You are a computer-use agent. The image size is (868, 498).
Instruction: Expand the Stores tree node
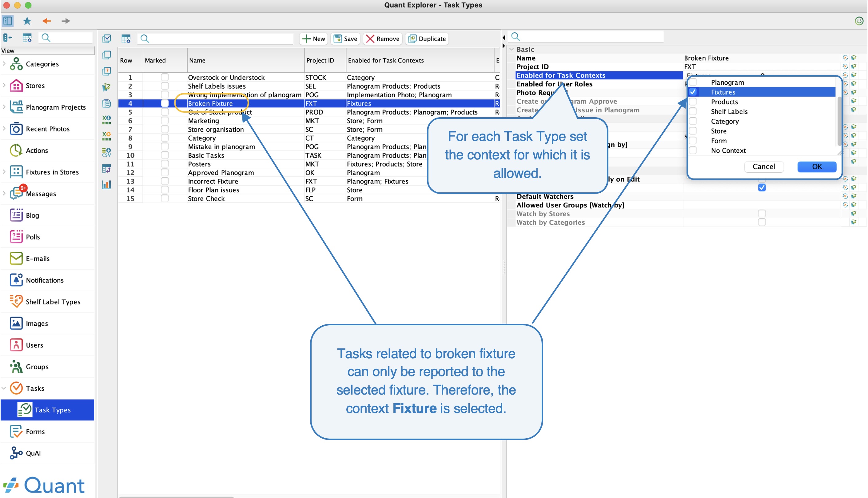tap(4, 85)
